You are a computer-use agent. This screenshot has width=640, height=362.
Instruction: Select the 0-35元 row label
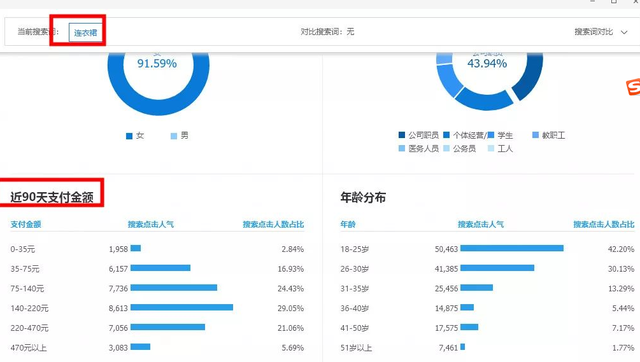tap(23, 249)
